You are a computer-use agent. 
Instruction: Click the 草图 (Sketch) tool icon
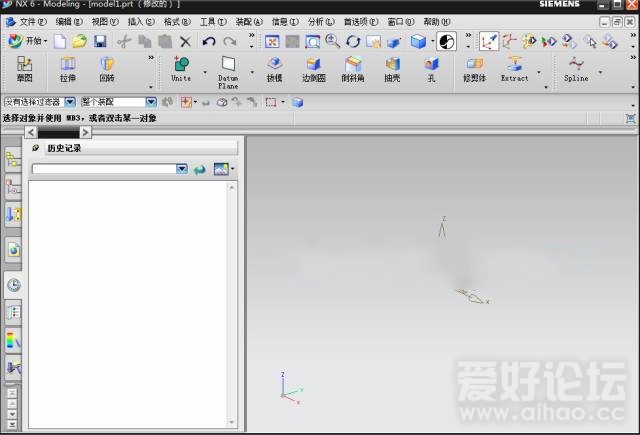point(24,68)
